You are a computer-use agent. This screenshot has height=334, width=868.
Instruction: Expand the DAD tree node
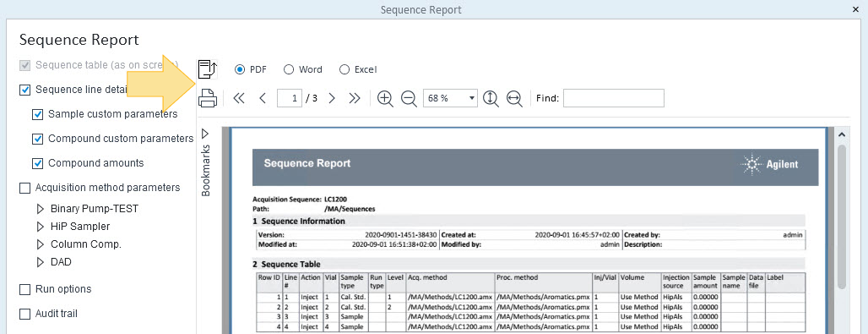pyautogui.click(x=40, y=262)
